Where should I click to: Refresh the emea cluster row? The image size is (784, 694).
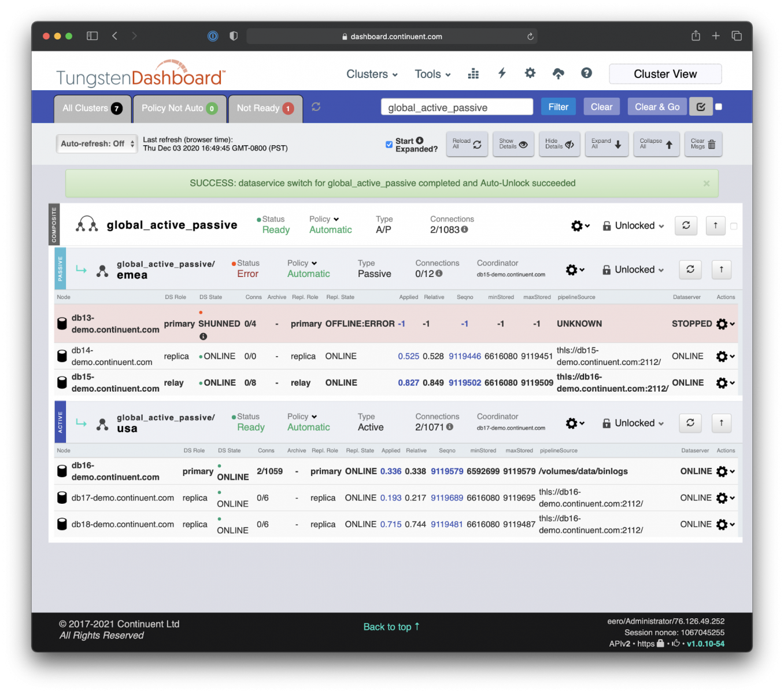690,270
